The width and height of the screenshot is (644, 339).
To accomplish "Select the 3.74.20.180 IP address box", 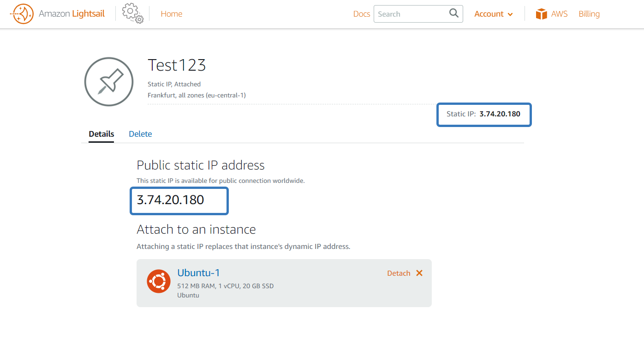I will (179, 200).
